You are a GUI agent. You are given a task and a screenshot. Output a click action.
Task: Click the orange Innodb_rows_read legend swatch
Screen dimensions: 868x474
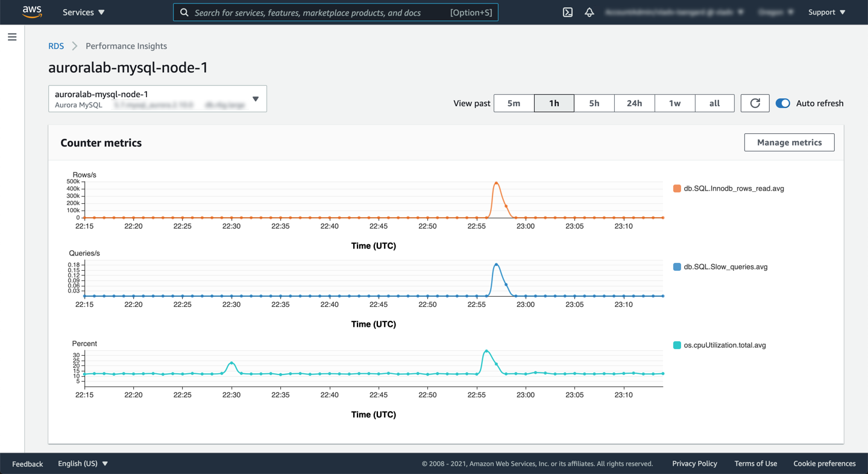pos(677,189)
